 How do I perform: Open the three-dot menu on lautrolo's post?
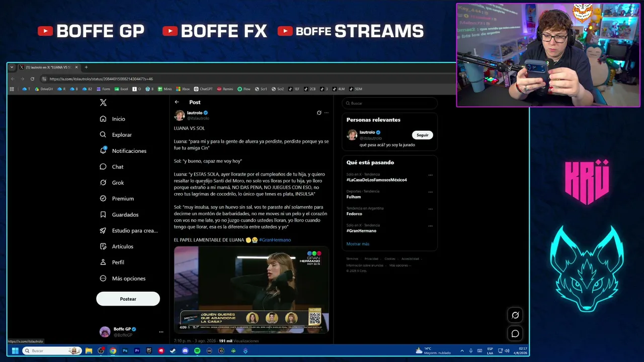(x=326, y=113)
